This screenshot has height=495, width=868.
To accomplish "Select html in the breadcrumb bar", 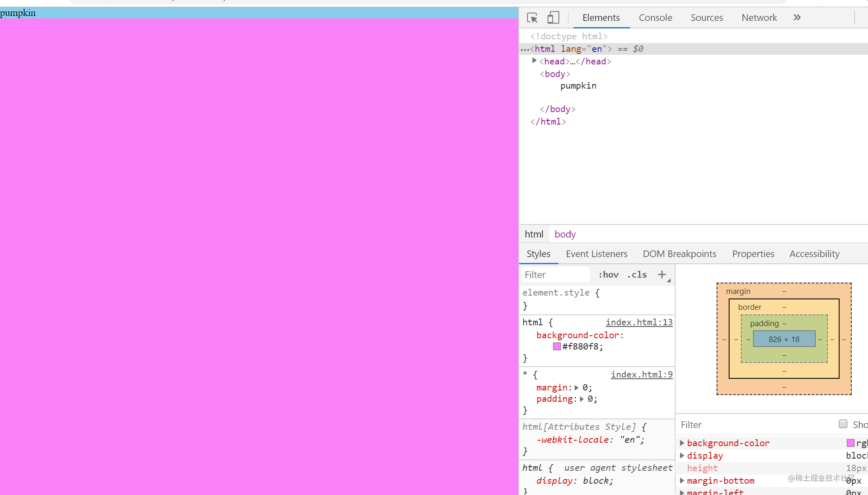I will (534, 234).
